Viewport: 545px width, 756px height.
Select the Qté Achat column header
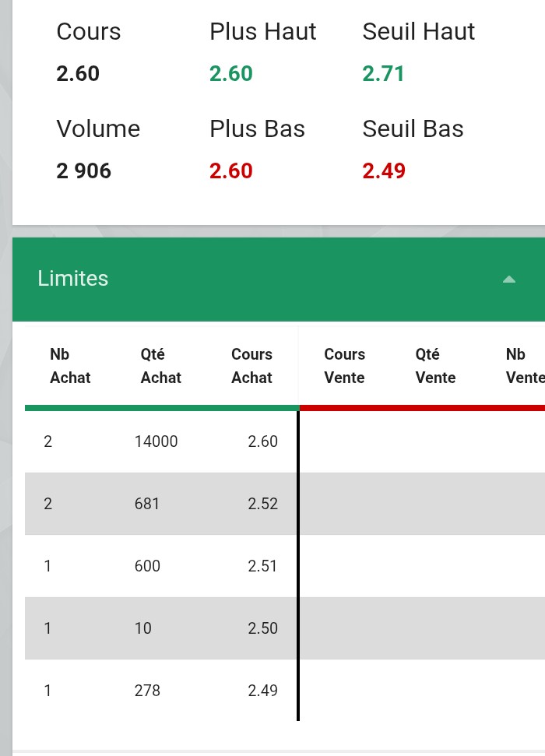(x=160, y=366)
